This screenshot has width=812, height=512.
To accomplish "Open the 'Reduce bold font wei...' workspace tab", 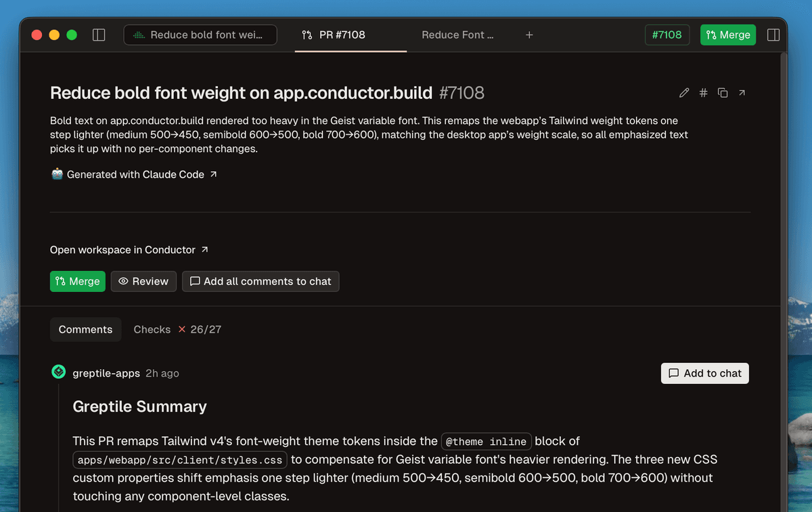I will [200, 35].
